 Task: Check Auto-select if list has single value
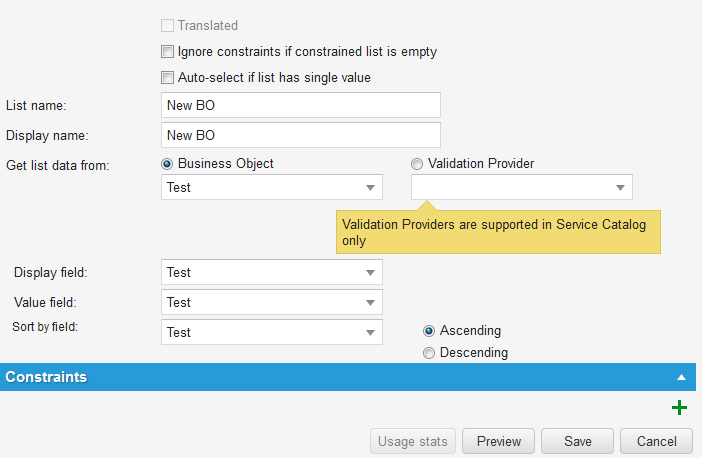pyautogui.click(x=167, y=77)
